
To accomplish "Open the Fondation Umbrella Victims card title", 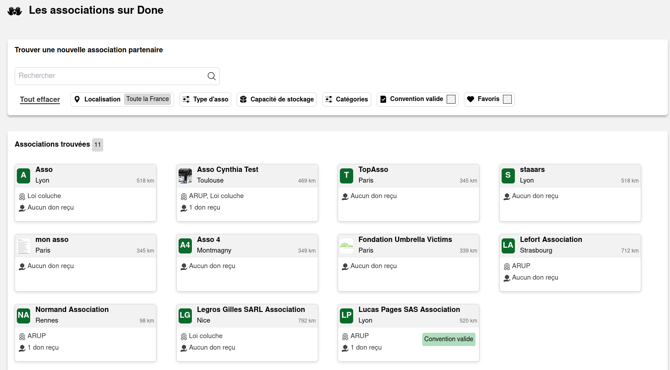I will (x=405, y=240).
